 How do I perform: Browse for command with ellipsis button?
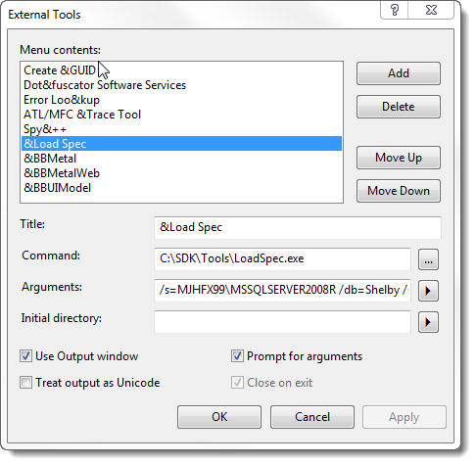point(428,259)
